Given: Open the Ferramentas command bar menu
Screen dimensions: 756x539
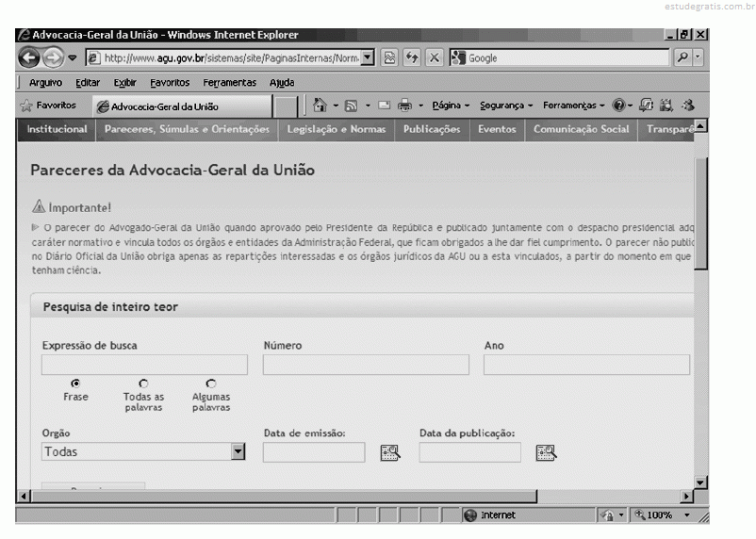Looking at the screenshot, I should click(573, 106).
